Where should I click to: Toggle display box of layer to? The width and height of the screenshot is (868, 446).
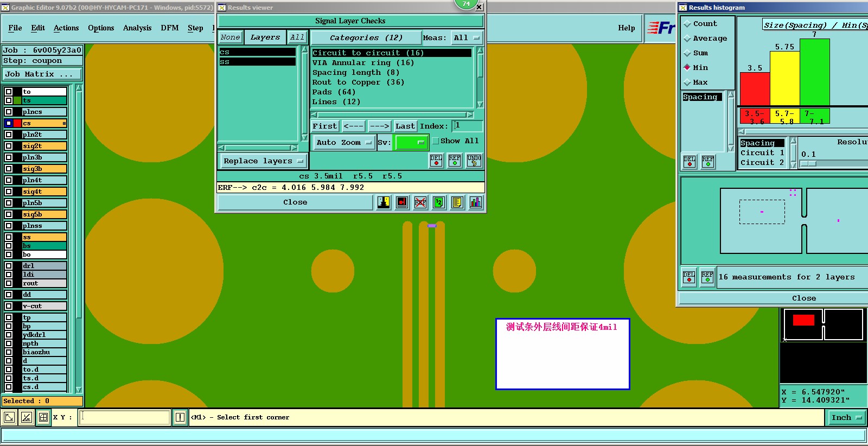[x=9, y=92]
